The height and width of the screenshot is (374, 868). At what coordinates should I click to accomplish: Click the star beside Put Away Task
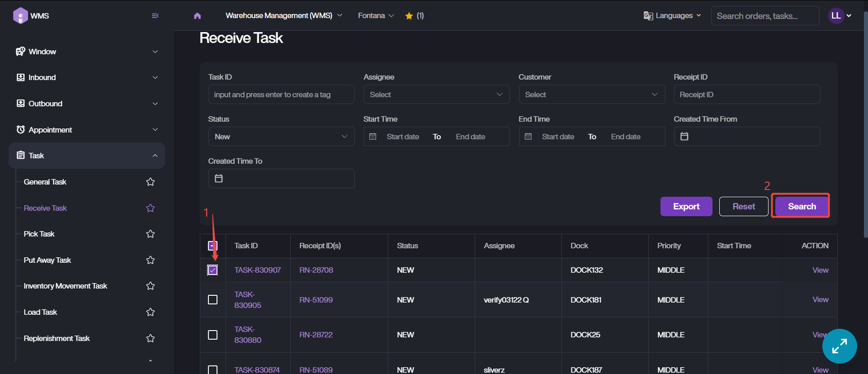point(151,260)
